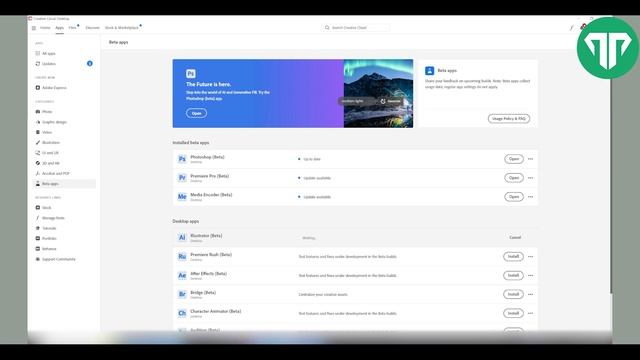Switch to the Files tab
The width and height of the screenshot is (640, 360).
click(73, 28)
